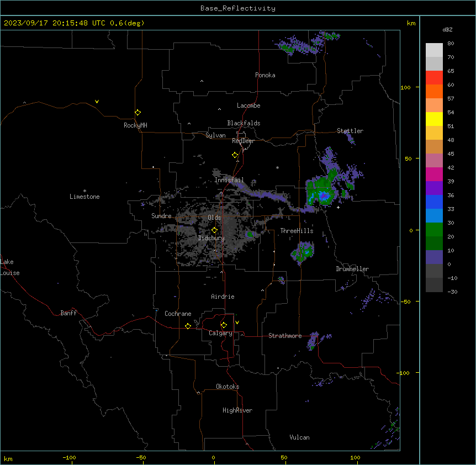Click the Sylvan town label

(x=215, y=135)
